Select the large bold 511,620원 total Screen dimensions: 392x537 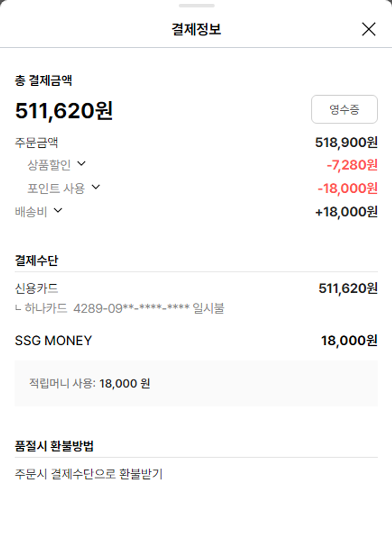click(x=64, y=110)
